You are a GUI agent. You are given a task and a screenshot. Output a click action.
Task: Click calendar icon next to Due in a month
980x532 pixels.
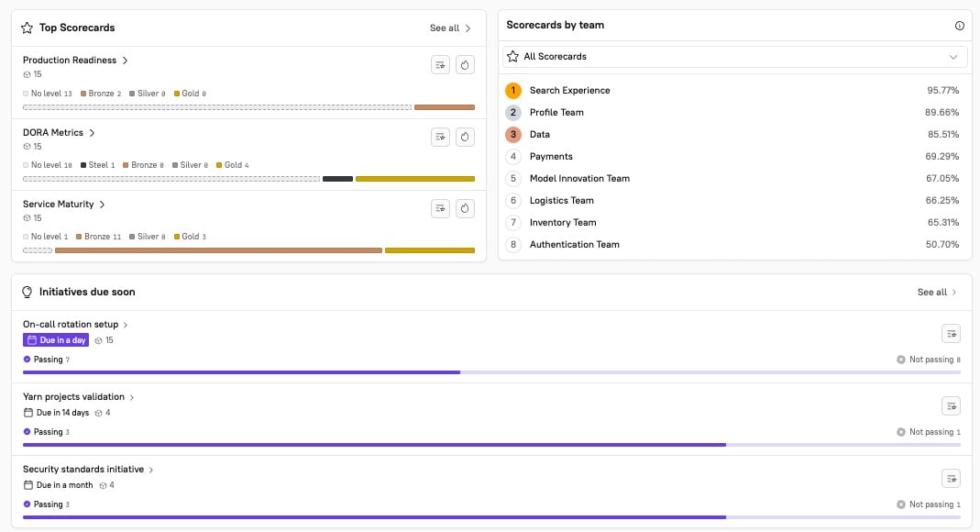tap(28, 485)
